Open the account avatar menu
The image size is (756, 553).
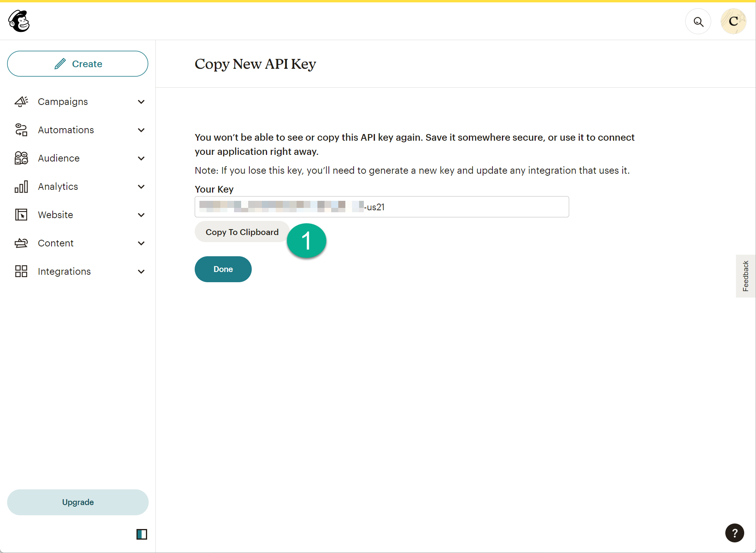coord(733,22)
